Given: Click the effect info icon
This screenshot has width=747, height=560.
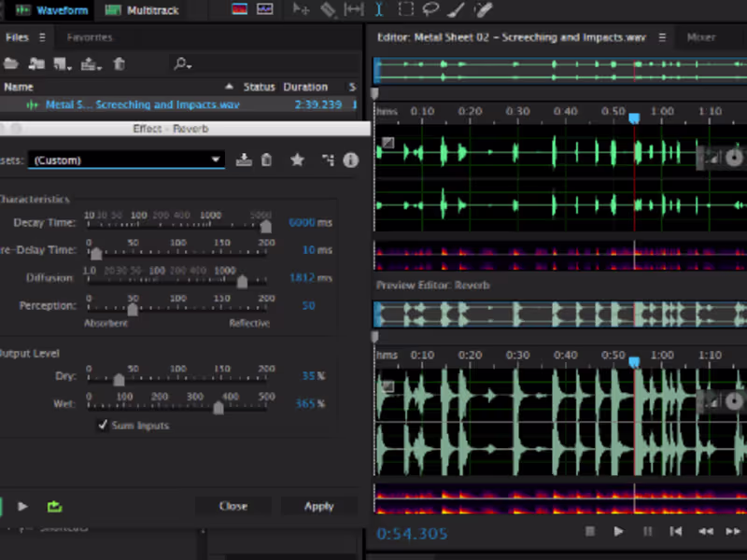Looking at the screenshot, I should click(351, 160).
